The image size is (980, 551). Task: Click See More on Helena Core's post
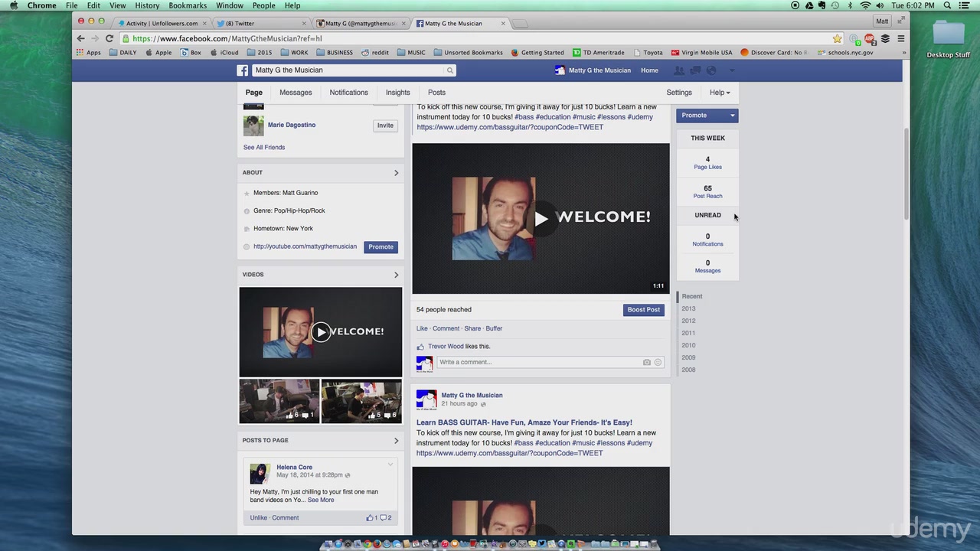click(321, 500)
